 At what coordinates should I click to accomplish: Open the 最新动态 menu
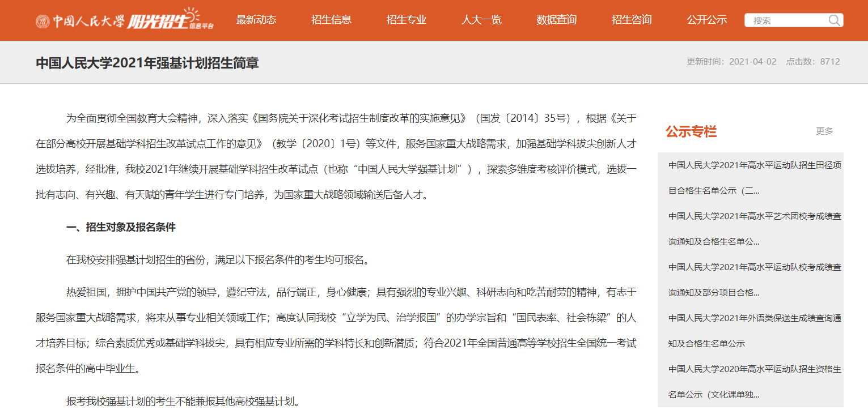click(x=256, y=20)
